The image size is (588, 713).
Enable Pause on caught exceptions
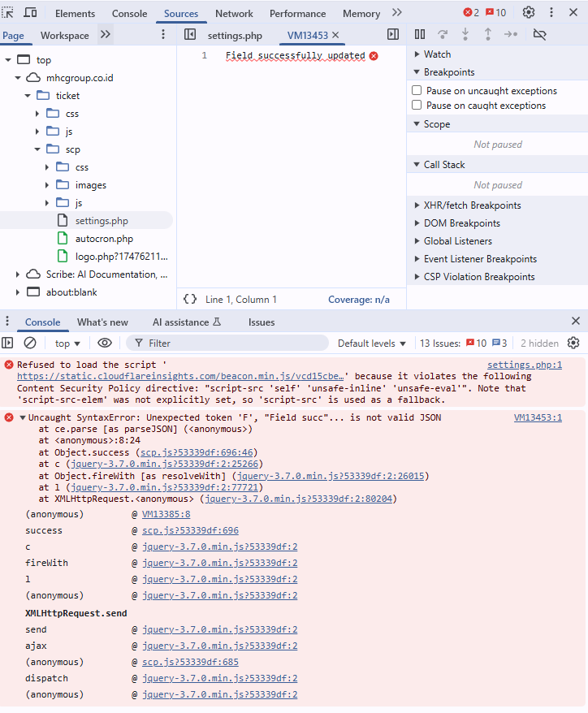click(x=417, y=106)
